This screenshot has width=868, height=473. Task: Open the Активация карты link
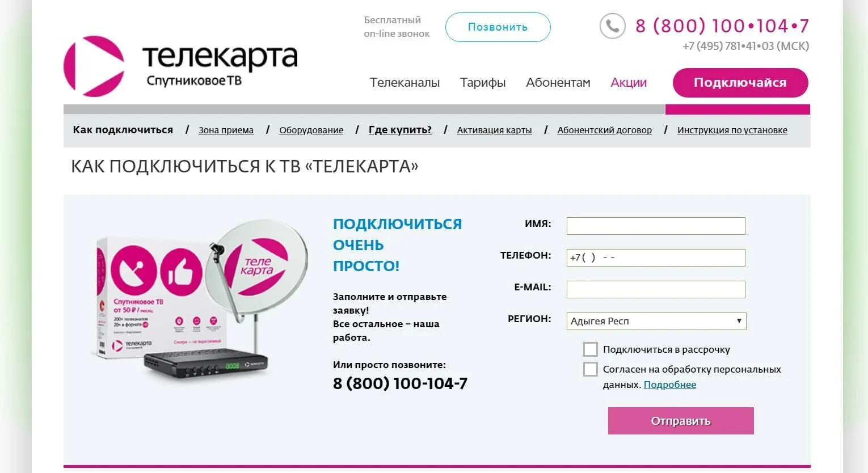pyautogui.click(x=495, y=130)
